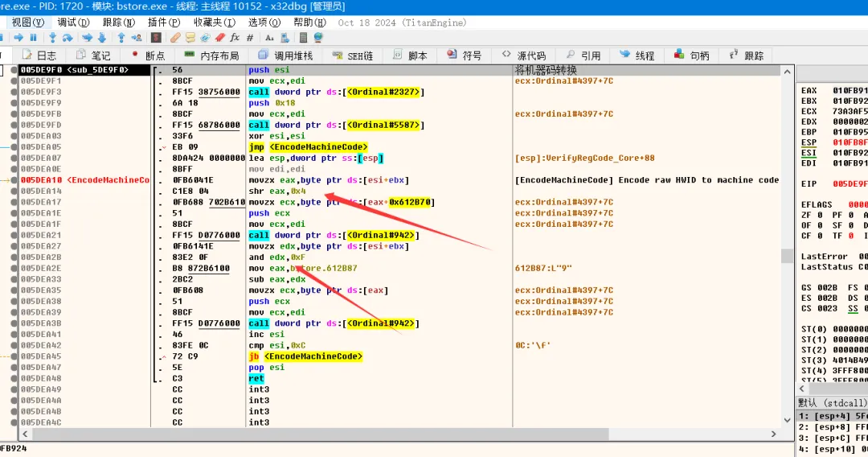The image size is (868, 457).
Task: Click disassembly scrollbar down arrow
Action: pos(787,420)
